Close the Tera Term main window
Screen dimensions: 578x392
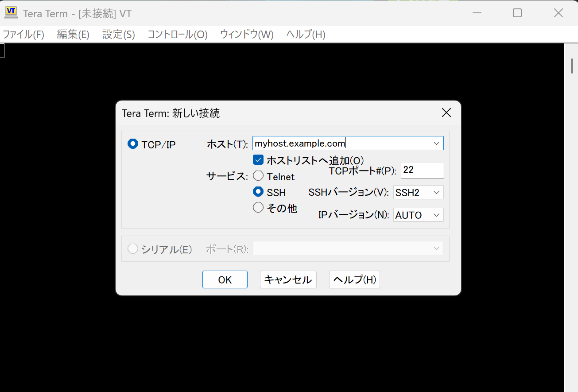[x=559, y=13]
